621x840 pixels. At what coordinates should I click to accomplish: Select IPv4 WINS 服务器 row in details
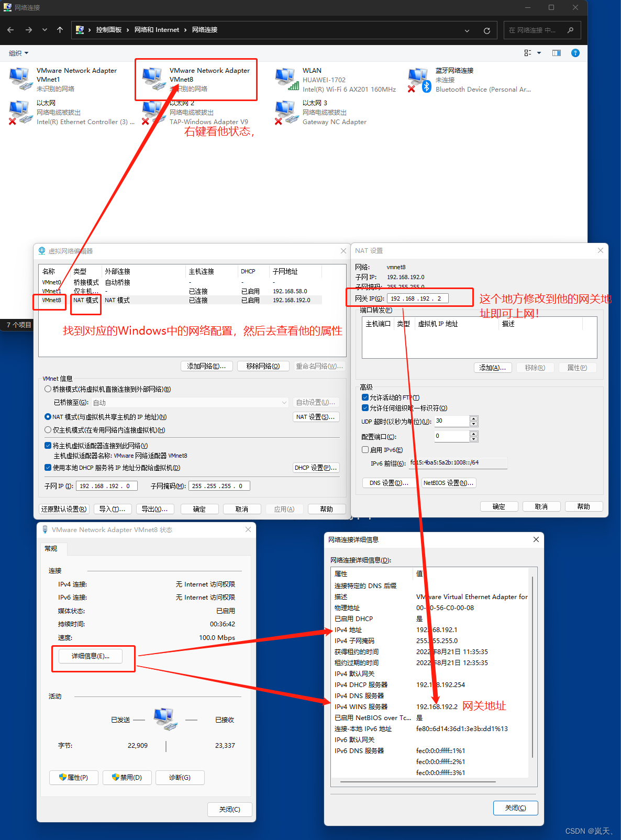point(430,707)
